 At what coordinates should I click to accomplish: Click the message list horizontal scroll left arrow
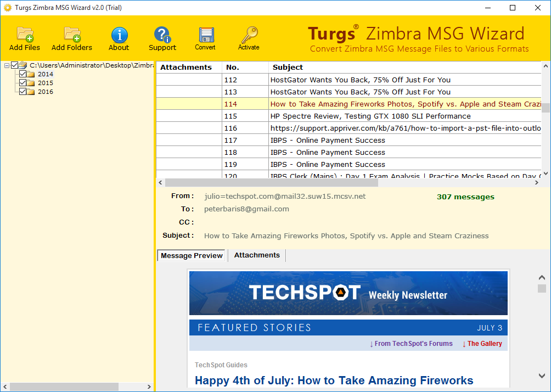(161, 182)
